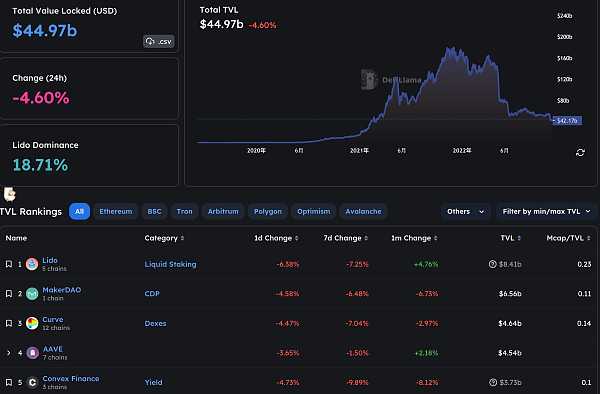This screenshot has width=600, height=394.
Task: Select the Ethereum chain tab
Action: tap(116, 212)
